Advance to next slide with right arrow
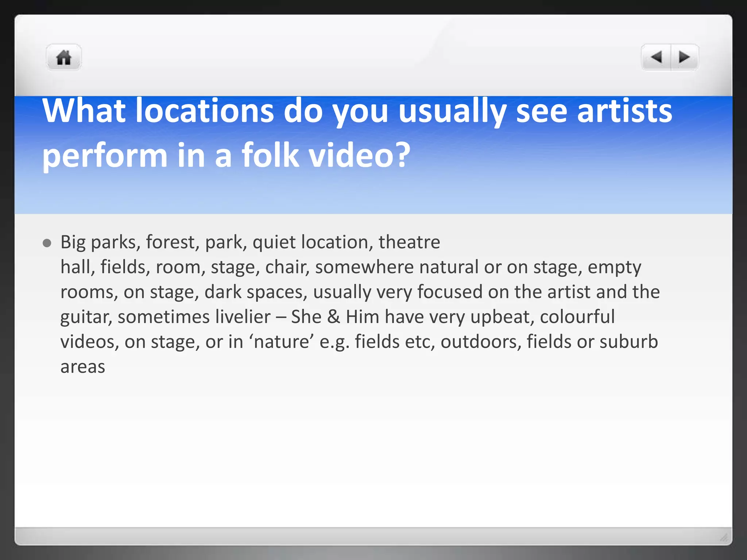The height and width of the screenshot is (560, 747). click(685, 57)
